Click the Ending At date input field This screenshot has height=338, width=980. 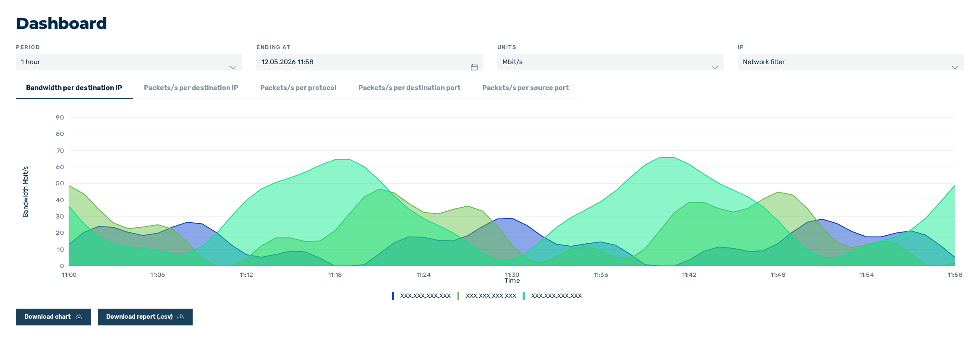click(369, 62)
